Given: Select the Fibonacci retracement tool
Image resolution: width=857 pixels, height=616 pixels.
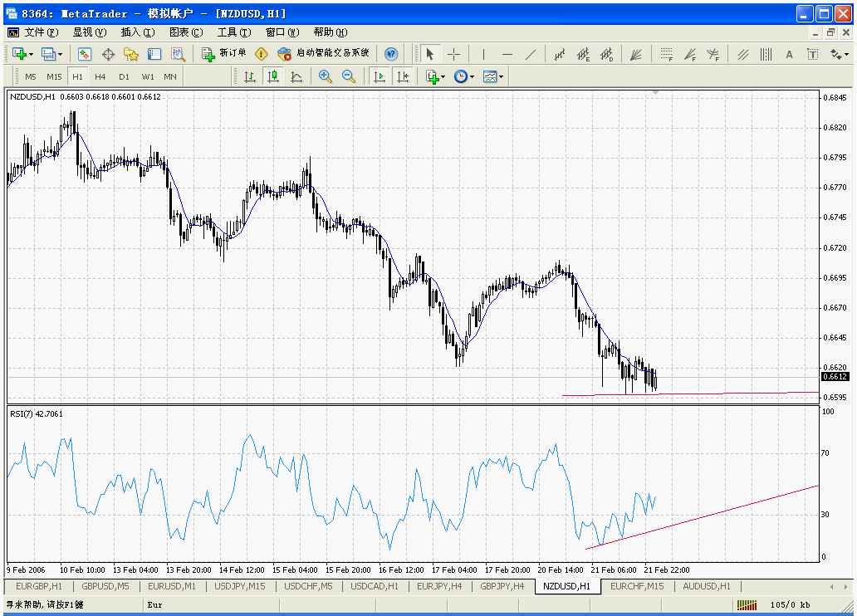Looking at the screenshot, I should pos(666,54).
